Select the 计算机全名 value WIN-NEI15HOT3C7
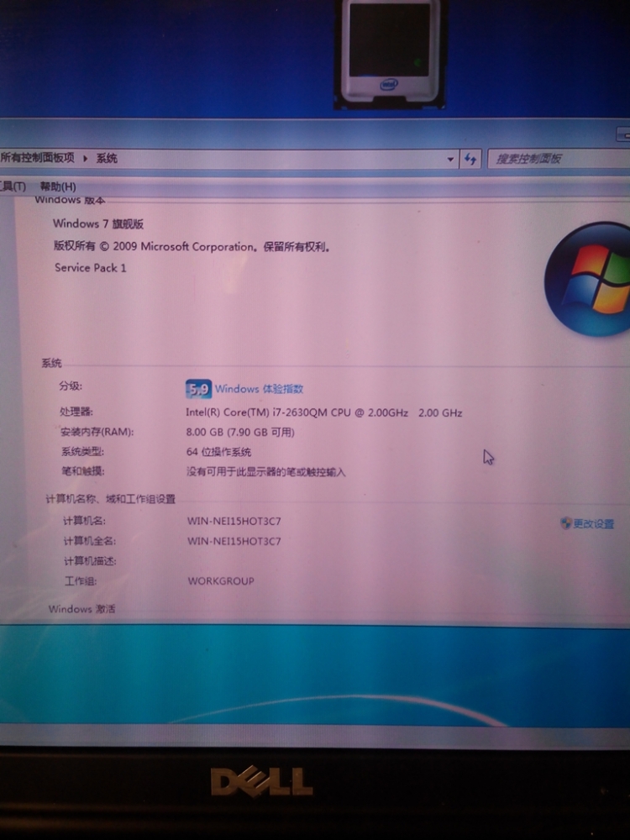 tap(234, 541)
